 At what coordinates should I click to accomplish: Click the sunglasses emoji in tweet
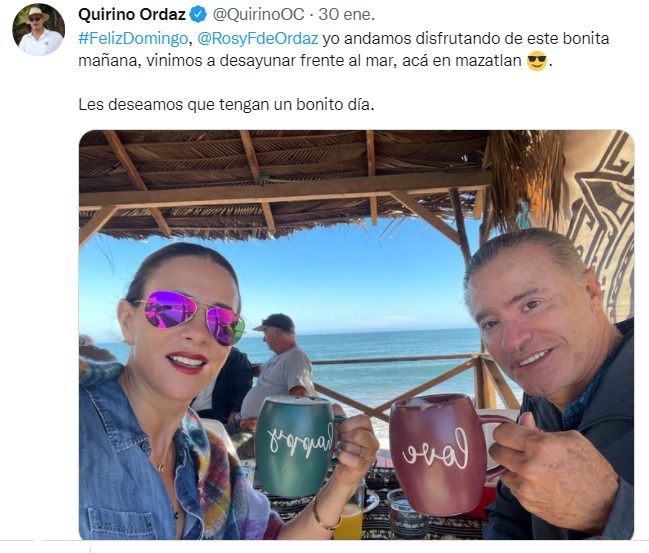click(537, 61)
